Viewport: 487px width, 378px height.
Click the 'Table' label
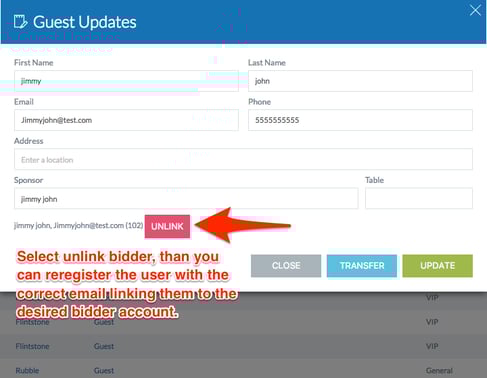click(x=374, y=180)
